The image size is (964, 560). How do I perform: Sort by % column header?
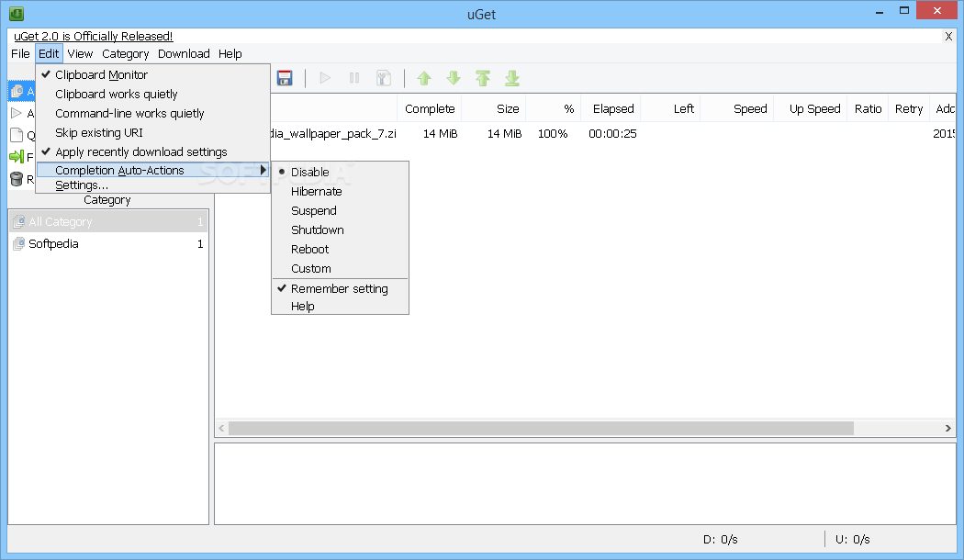pos(554,109)
